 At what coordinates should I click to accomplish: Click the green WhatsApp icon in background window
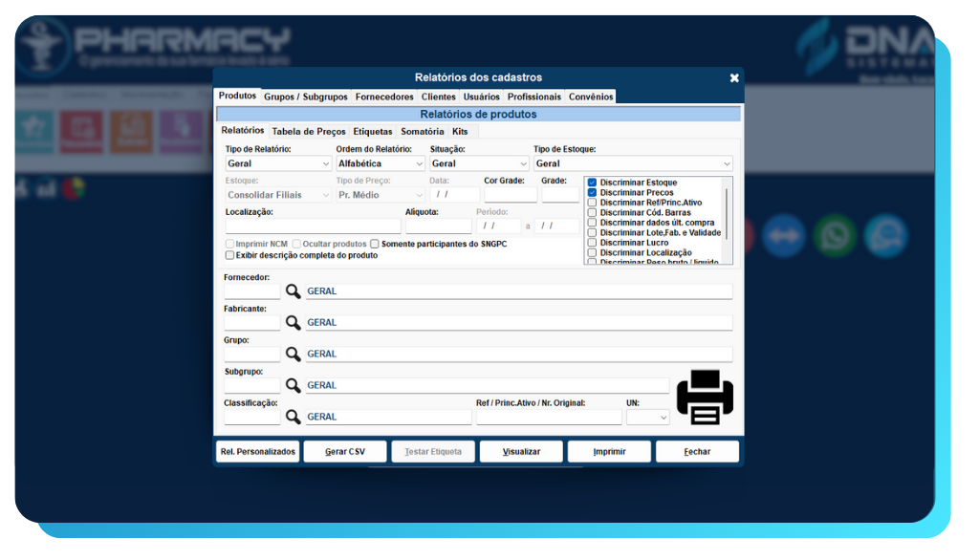pyautogui.click(x=836, y=236)
